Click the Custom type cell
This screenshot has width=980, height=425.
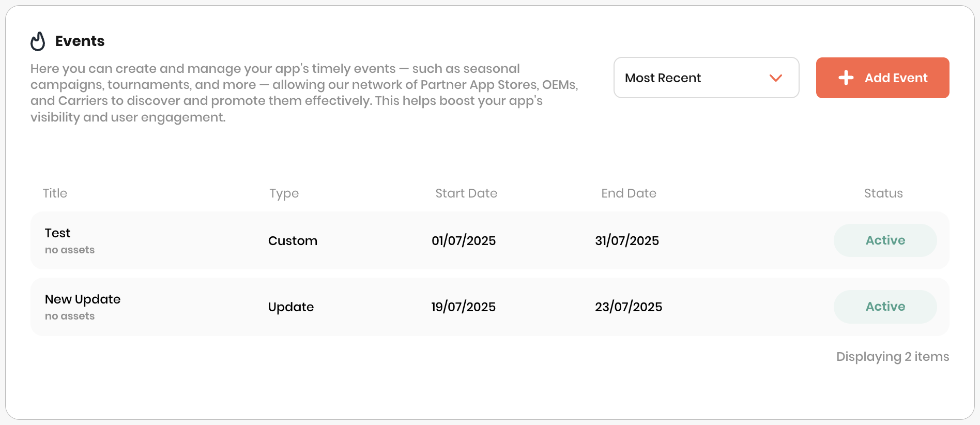pos(293,241)
